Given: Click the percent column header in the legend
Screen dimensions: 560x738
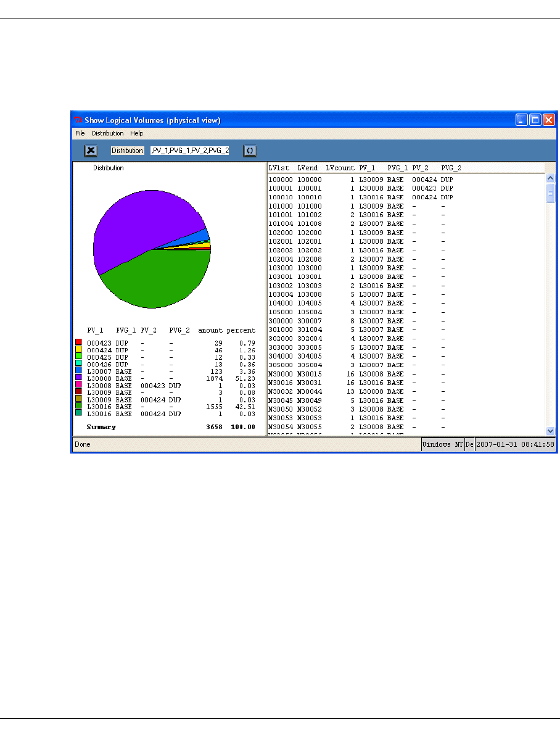Looking at the screenshot, I should 241,330.
